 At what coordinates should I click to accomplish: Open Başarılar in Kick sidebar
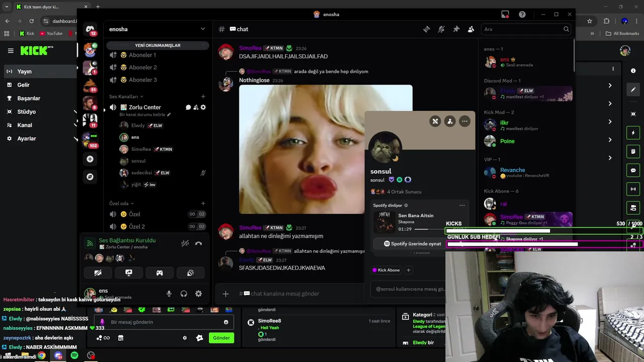pos(40,98)
